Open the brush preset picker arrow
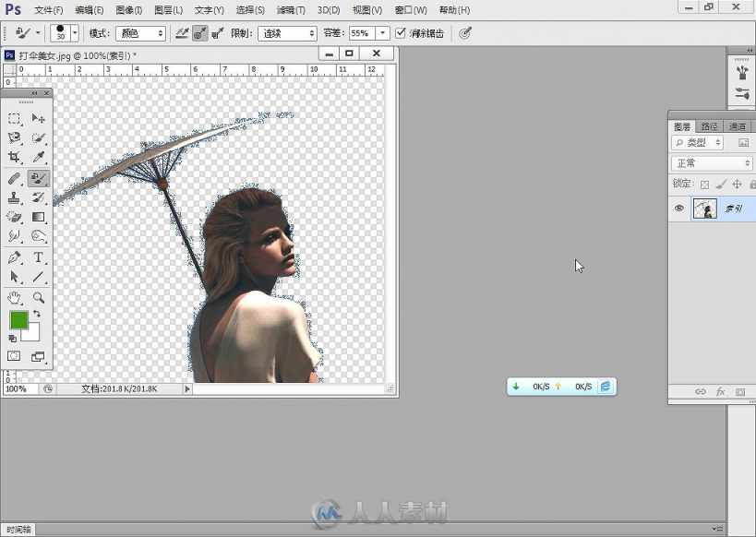Viewport: 756px width, 537px height. click(75, 33)
